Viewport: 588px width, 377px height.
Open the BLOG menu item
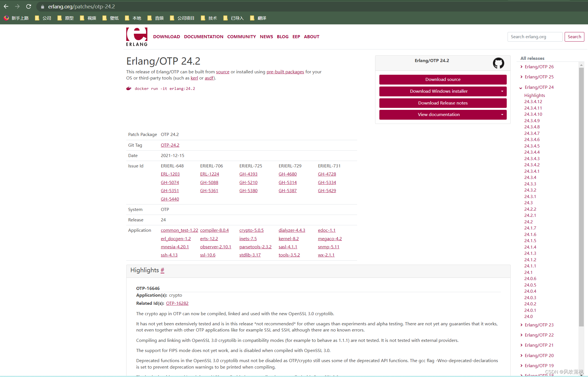pos(283,37)
